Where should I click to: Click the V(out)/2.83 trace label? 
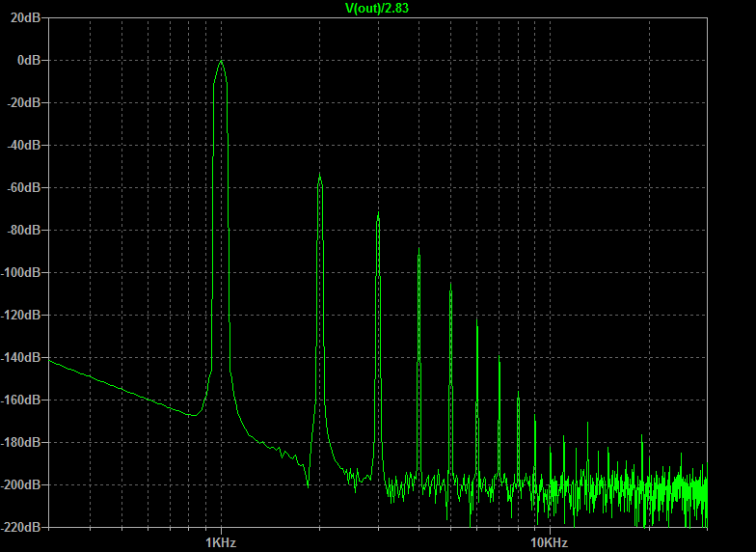377,8
